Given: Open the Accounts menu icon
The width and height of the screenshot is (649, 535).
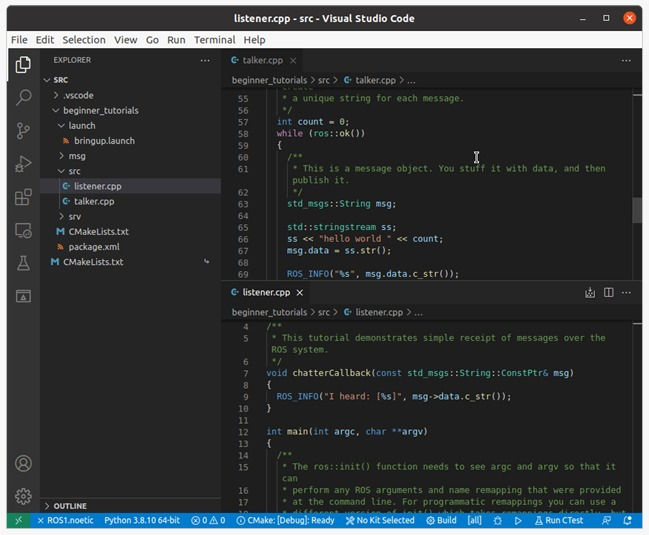Looking at the screenshot, I should (23, 463).
